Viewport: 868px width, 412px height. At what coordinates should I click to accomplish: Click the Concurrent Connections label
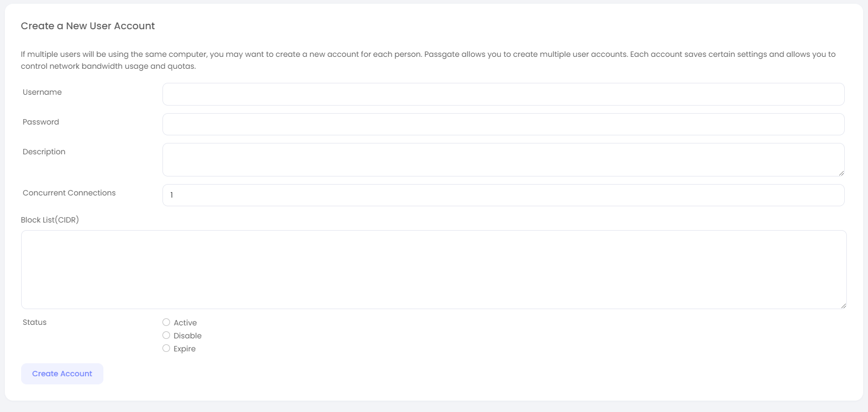[69, 193]
